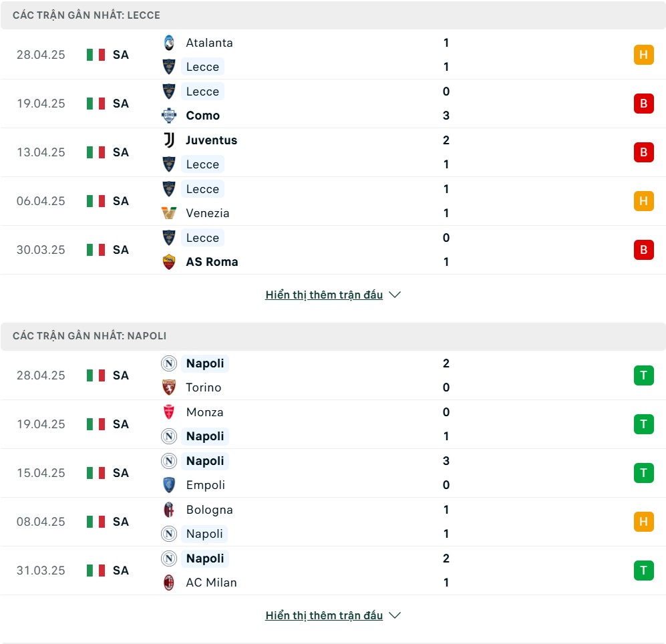The image size is (666, 644).
Task: Open the Napoli name in AC Milan match
Action: pos(204,558)
